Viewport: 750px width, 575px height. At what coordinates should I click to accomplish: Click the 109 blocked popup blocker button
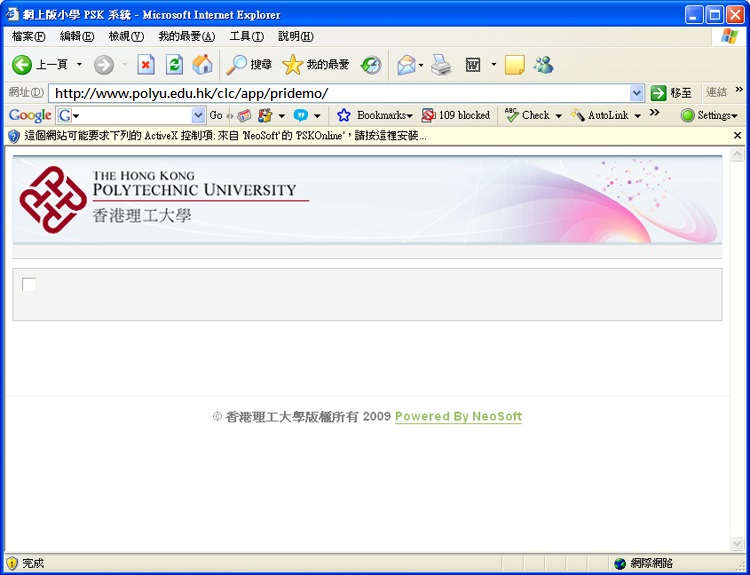coord(457,115)
